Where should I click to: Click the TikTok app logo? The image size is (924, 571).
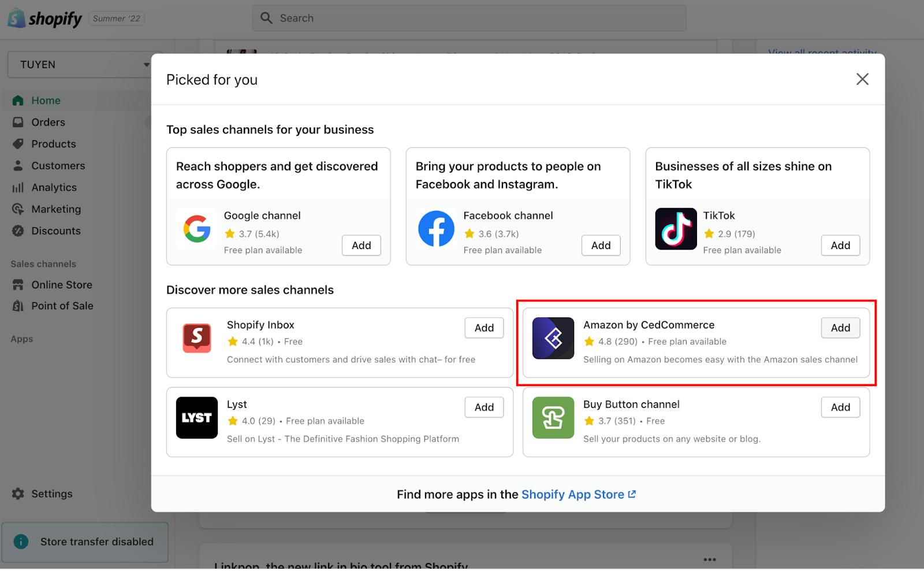[x=676, y=229]
